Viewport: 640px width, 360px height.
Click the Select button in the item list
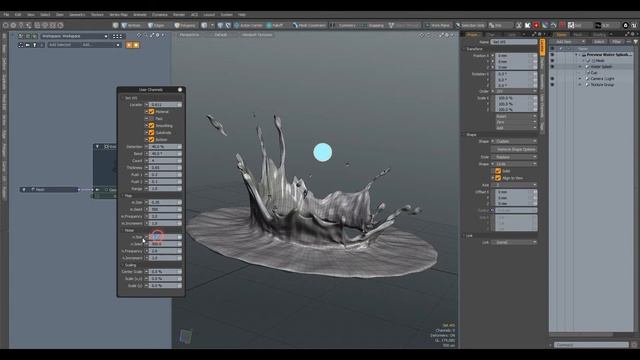coord(599,42)
